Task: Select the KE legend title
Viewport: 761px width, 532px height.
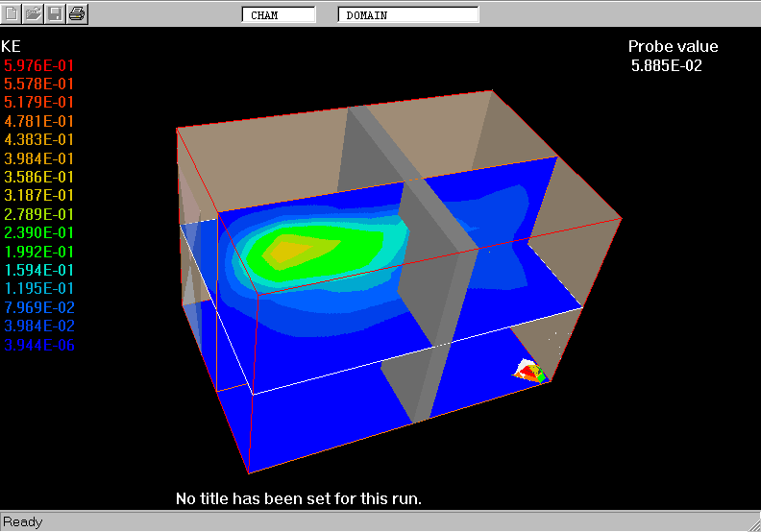Action: coord(12,46)
